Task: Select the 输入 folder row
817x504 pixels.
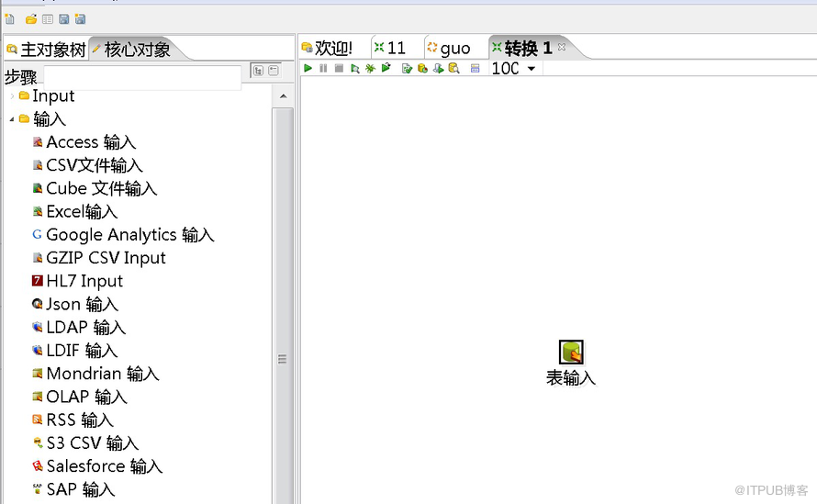Action: point(42,119)
